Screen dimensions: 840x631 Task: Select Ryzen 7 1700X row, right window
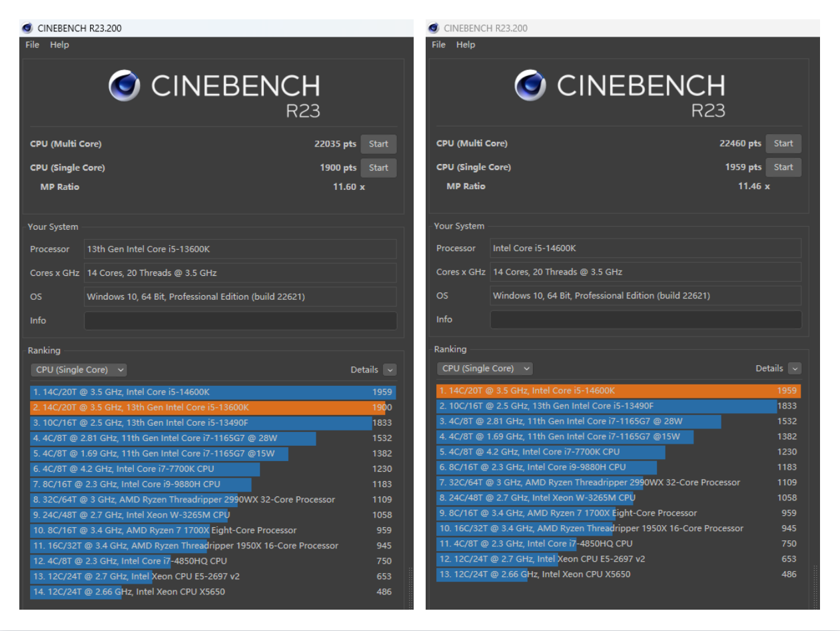(x=619, y=514)
